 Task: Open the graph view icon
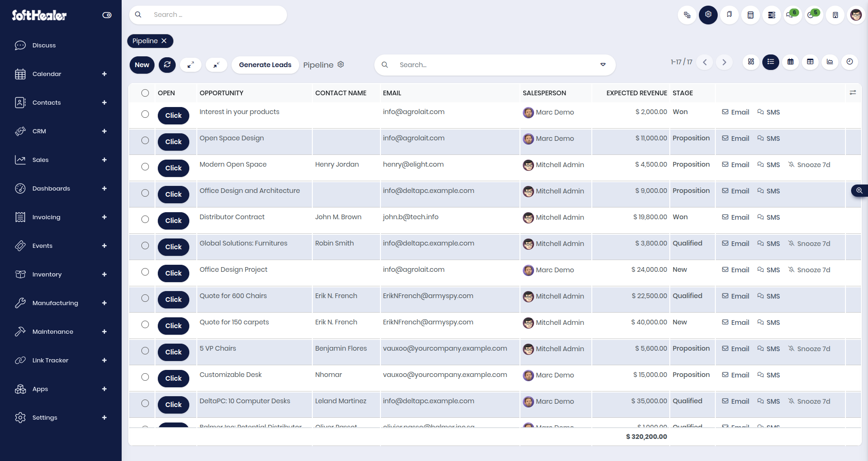click(x=830, y=62)
